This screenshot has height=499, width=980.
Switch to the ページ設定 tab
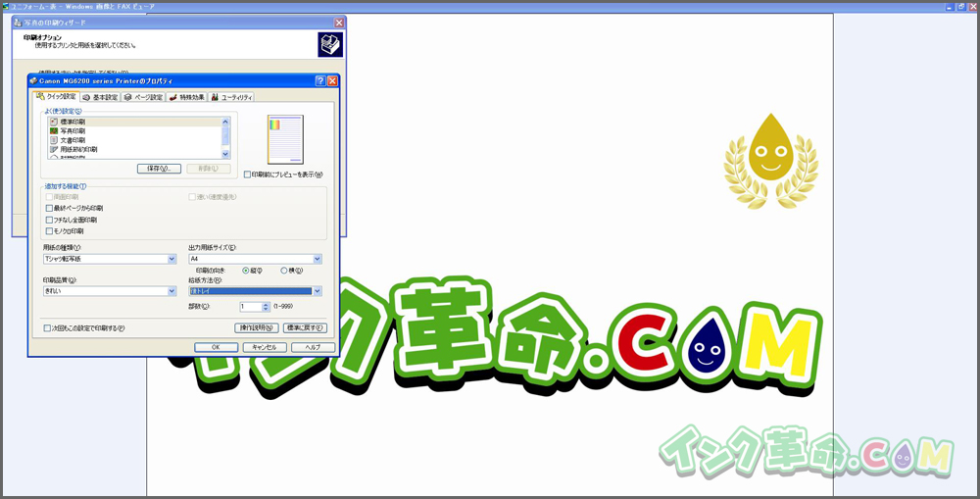pos(143,97)
